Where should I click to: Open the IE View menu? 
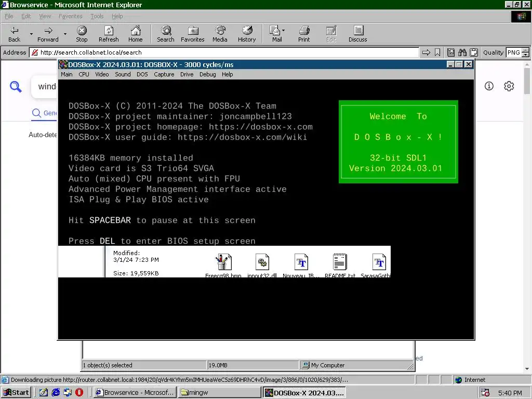(x=45, y=16)
